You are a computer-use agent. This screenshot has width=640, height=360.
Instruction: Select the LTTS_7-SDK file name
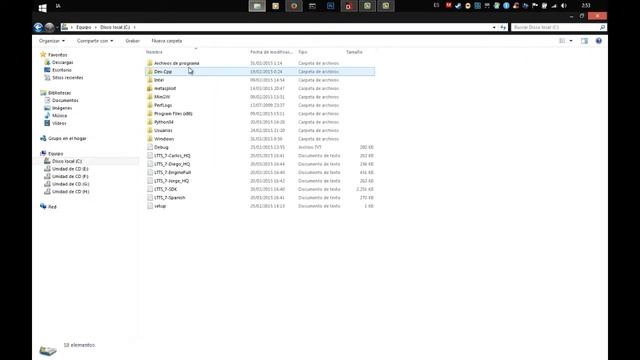pos(165,189)
